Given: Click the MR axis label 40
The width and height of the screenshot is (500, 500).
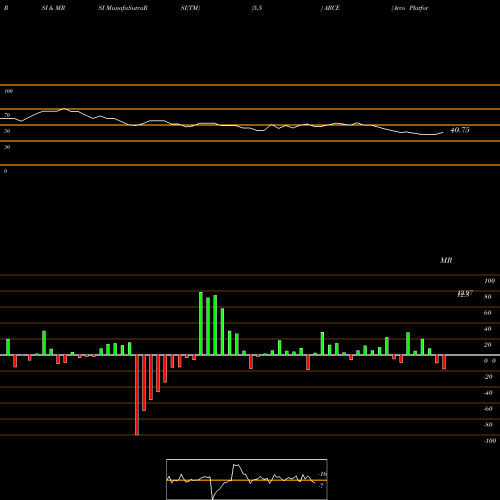Looking at the screenshot, I should pyautogui.click(x=488, y=329).
